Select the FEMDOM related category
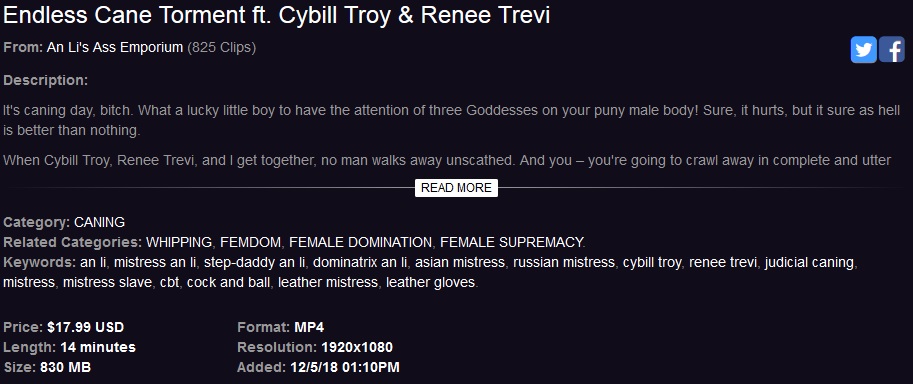The width and height of the screenshot is (913, 384). point(251,242)
